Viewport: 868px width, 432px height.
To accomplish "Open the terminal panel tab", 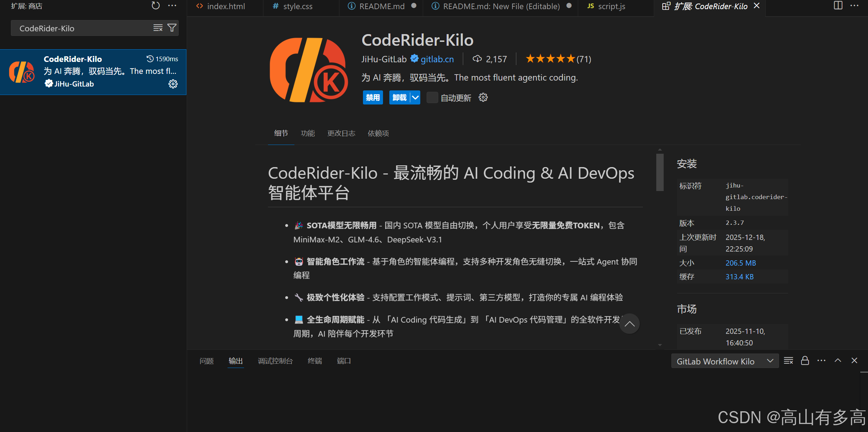I will (315, 361).
